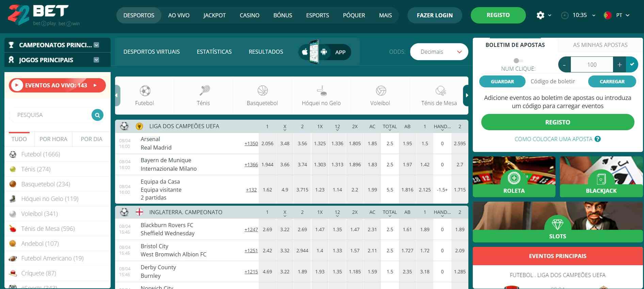Click the Guardar button

pos(502,82)
